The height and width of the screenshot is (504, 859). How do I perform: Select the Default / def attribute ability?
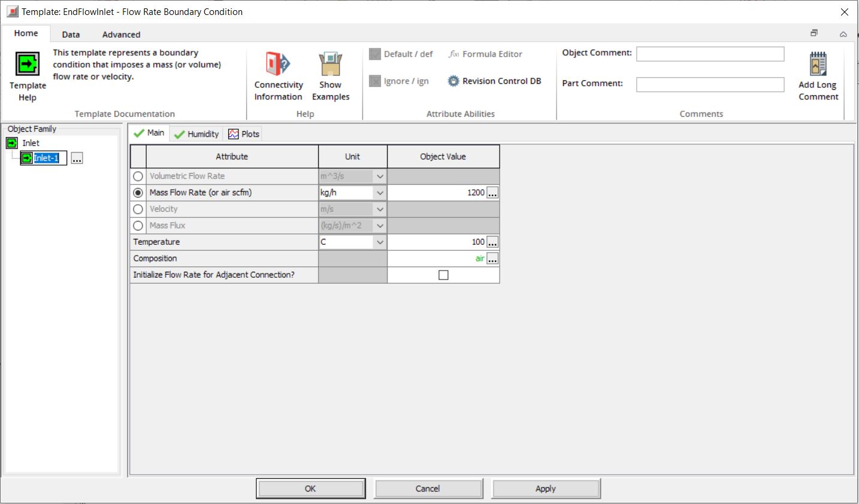coord(375,54)
